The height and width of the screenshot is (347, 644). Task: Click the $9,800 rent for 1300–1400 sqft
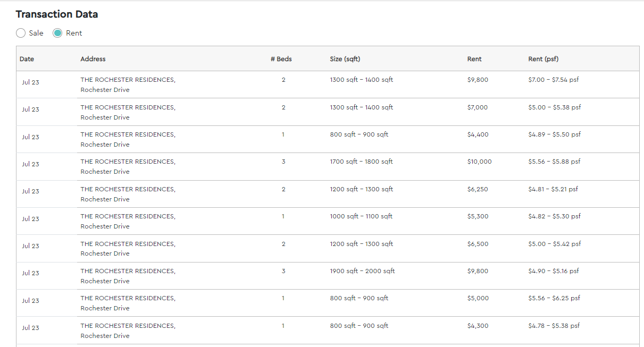pos(478,80)
